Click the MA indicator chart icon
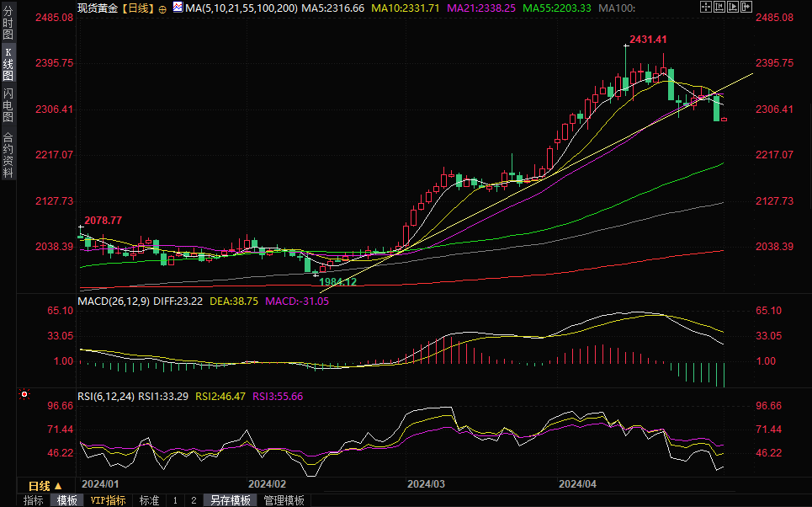Viewport: 812px width, 507px height. coord(177,8)
